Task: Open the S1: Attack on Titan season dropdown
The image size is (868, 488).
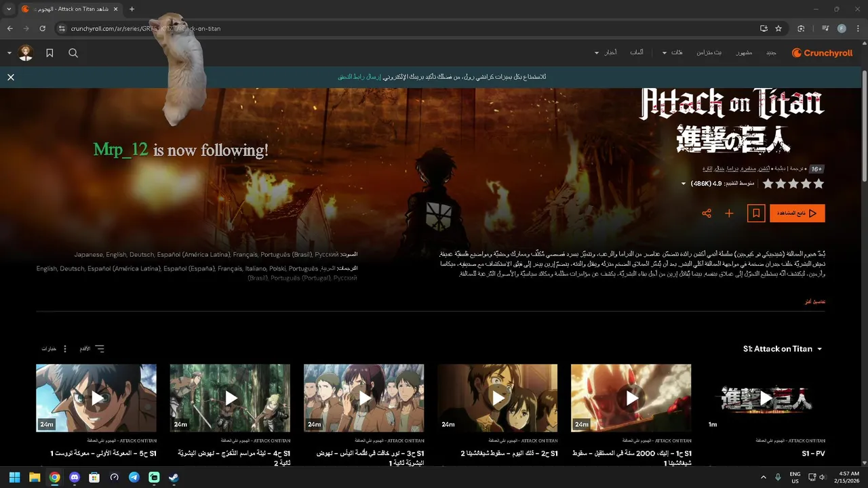Action: coord(783,349)
